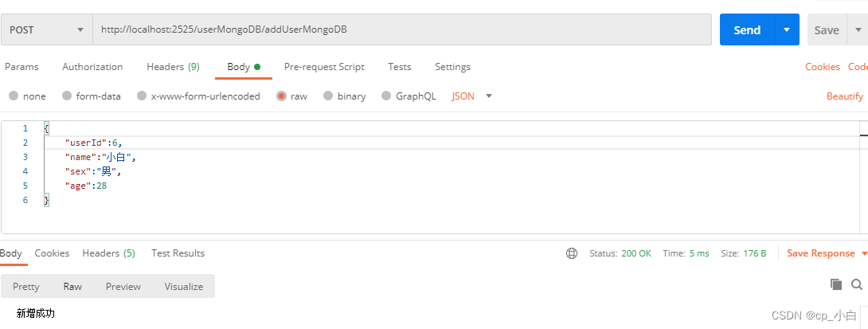Switch to response Body tab
This screenshot has width=868, height=329.
tap(11, 253)
